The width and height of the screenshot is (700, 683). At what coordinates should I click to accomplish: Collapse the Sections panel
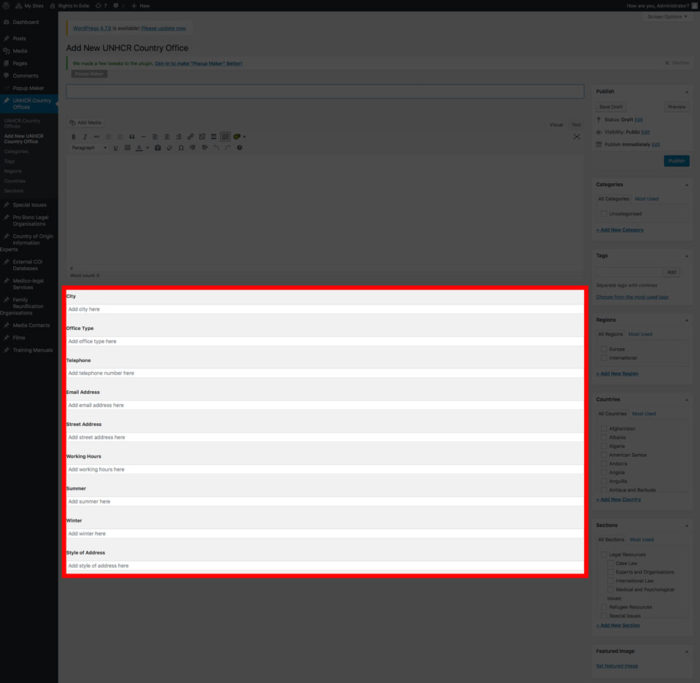tap(687, 525)
